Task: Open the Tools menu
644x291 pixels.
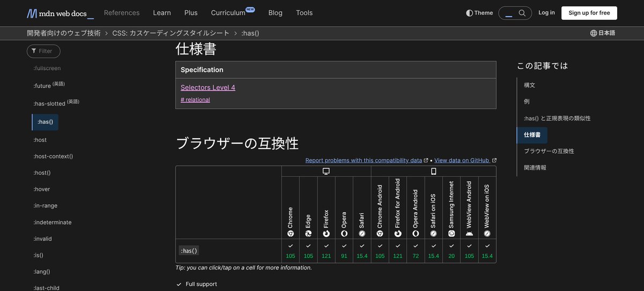Action: click(x=304, y=13)
